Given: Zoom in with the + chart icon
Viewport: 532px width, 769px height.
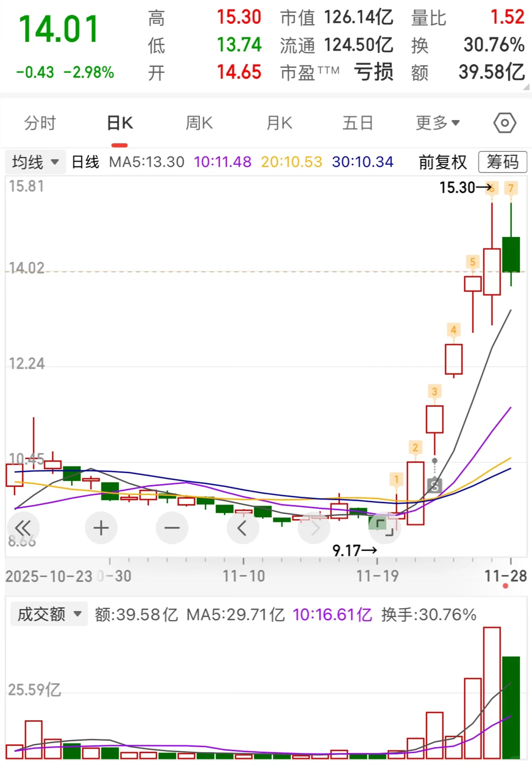Looking at the screenshot, I should pyautogui.click(x=101, y=527).
